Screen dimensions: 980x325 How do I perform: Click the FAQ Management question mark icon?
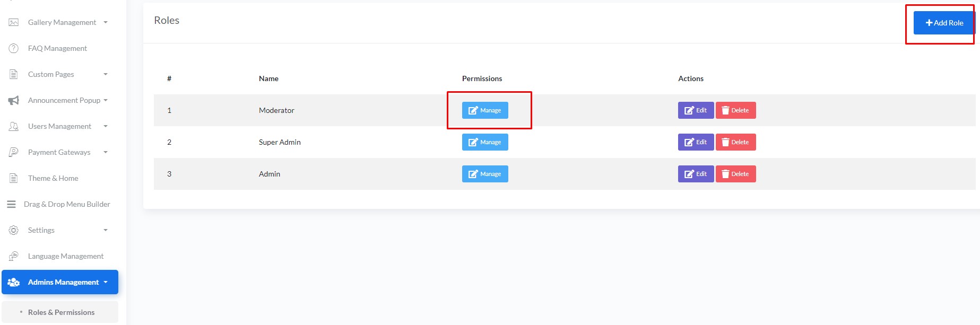pyautogui.click(x=14, y=48)
